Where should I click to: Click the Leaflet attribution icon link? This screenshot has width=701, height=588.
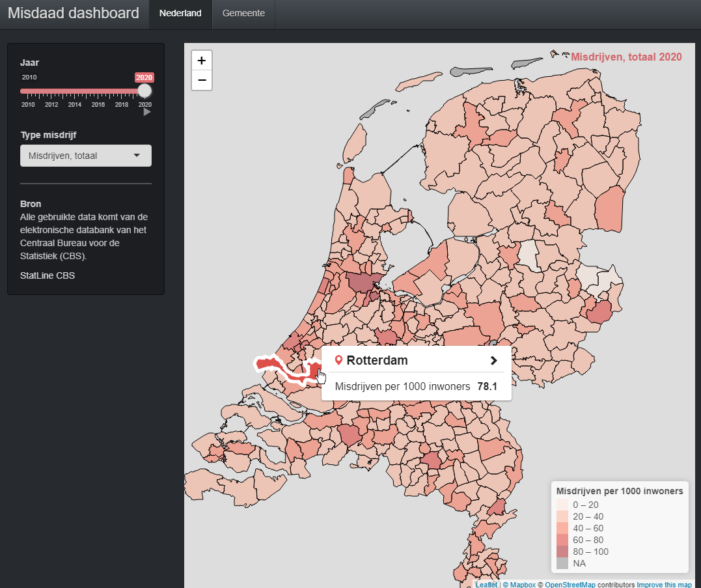[x=486, y=584]
